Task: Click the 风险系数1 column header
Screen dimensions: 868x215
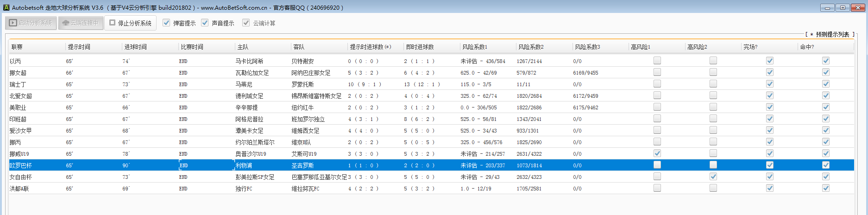Action: [x=475, y=47]
